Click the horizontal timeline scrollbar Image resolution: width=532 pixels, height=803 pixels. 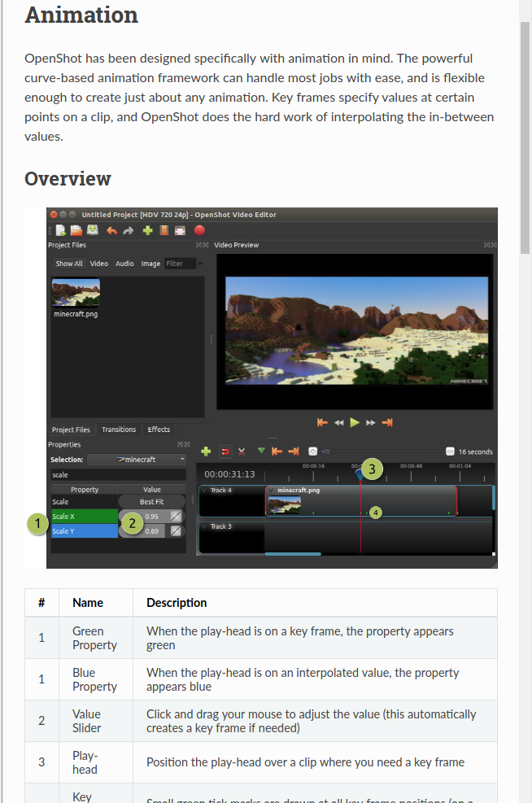coord(293,554)
